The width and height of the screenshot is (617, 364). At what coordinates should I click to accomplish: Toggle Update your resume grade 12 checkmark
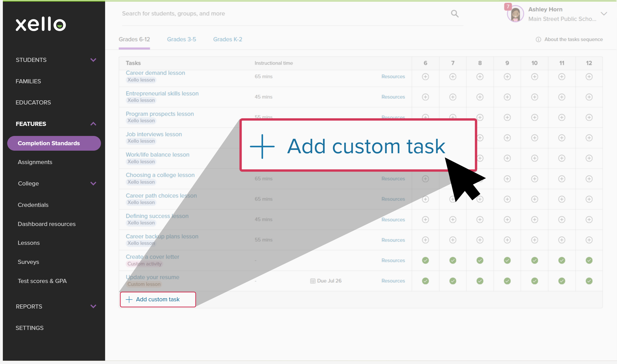tap(589, 281)
